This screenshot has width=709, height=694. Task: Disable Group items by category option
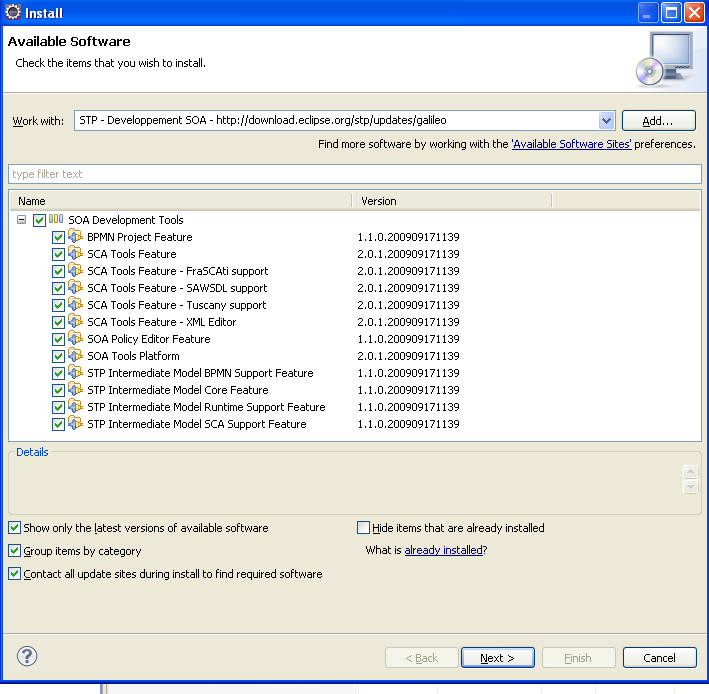(x=14, y=551)
